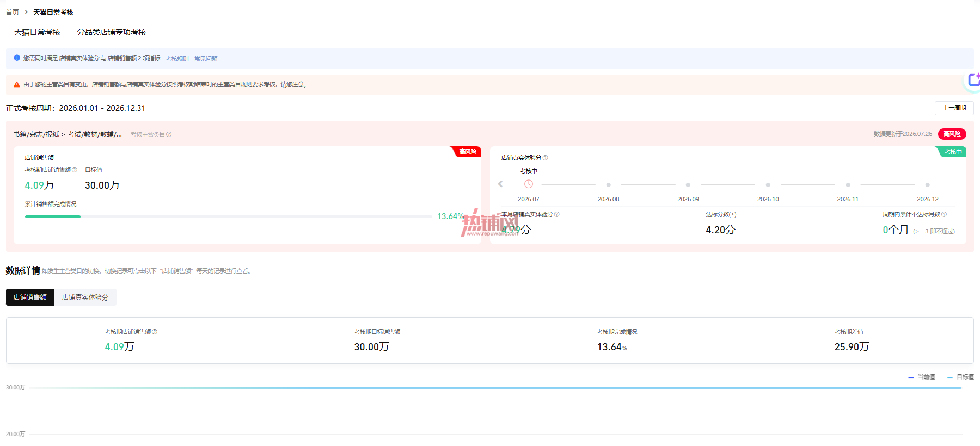Open the floating assistant icon at right edge

click(973, 80)
